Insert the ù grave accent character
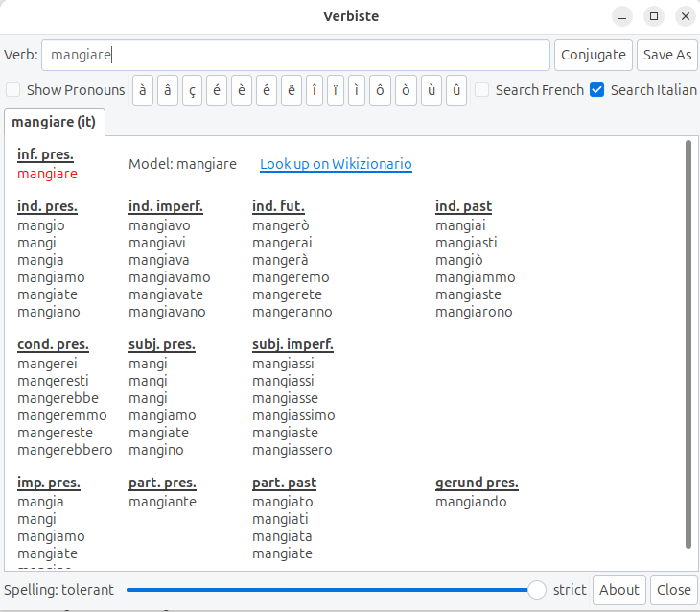 pyautogui.click(x=432, y=90)
